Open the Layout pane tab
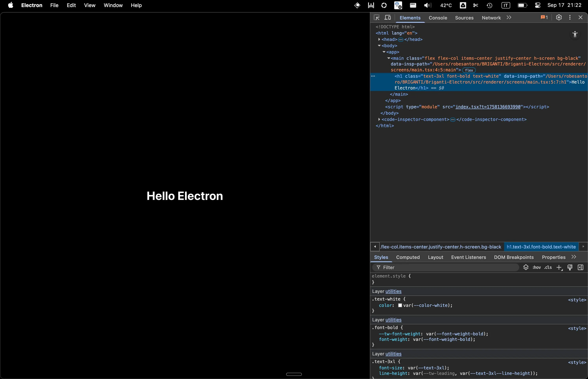Viewport: 588px width, 379px height. pyautogui.click(x=435, y=257)
